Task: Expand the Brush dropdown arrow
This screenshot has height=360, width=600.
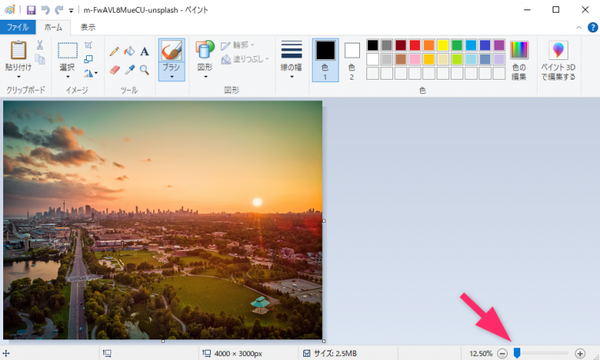Action: point(171,77)
